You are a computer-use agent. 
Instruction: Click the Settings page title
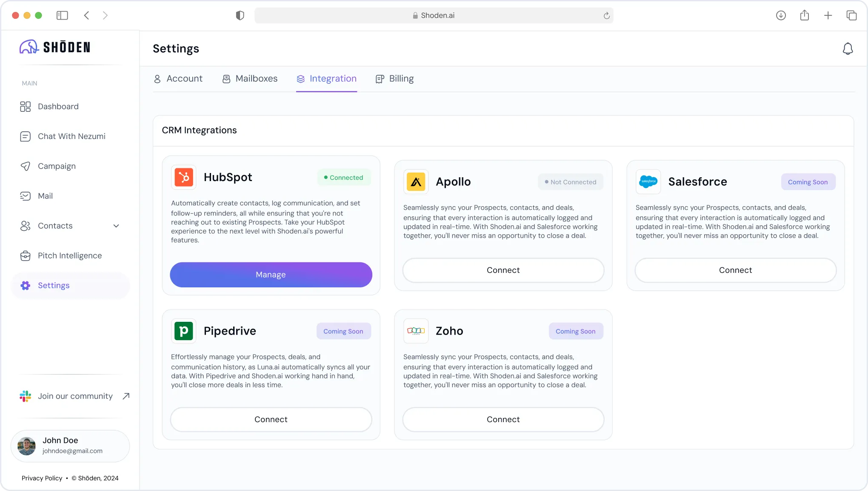176,49
